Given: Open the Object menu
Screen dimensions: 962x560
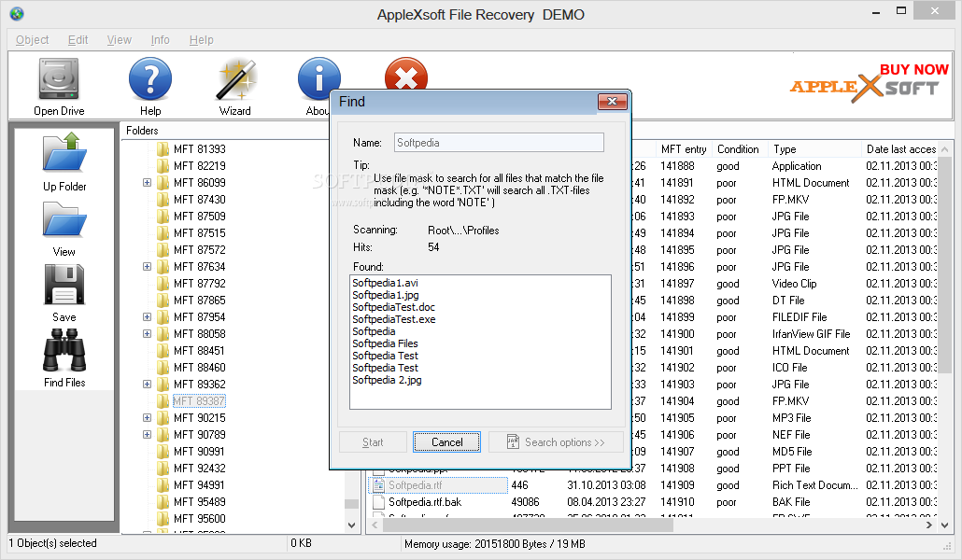Looking at the screenshot, I should point(32,40).
